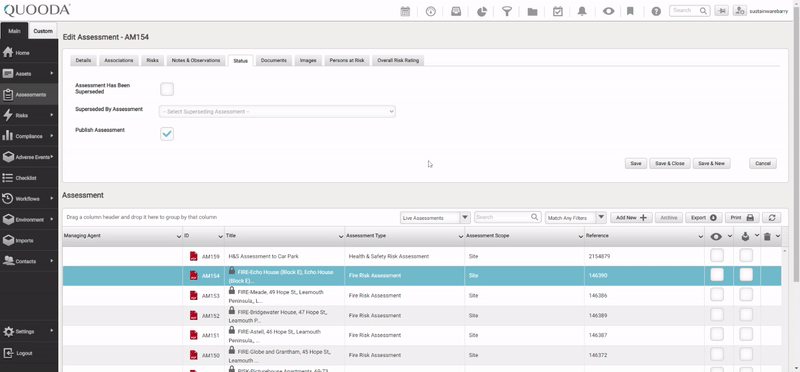Untick the Publish Assessment checkbox

(x=167, y=134)
